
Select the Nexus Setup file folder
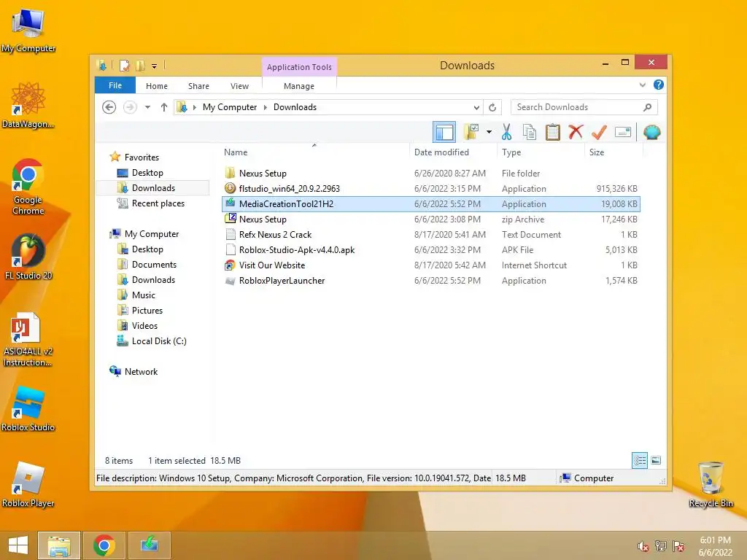click(431, 174)
